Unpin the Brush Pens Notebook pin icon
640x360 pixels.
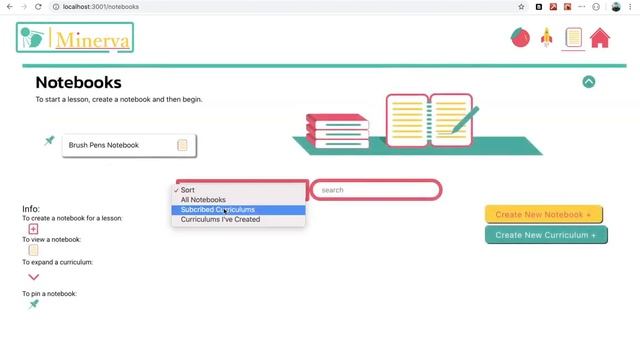click(49, 141)
